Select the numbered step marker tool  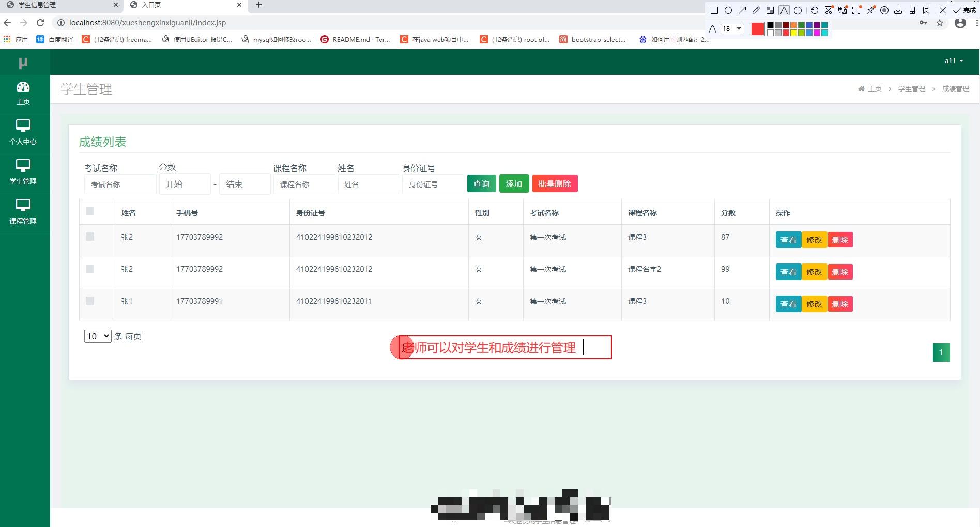coord(798,10)
